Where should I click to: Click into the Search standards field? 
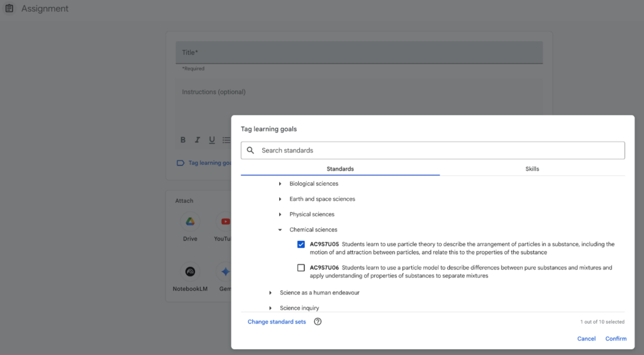tap(440, 150)
